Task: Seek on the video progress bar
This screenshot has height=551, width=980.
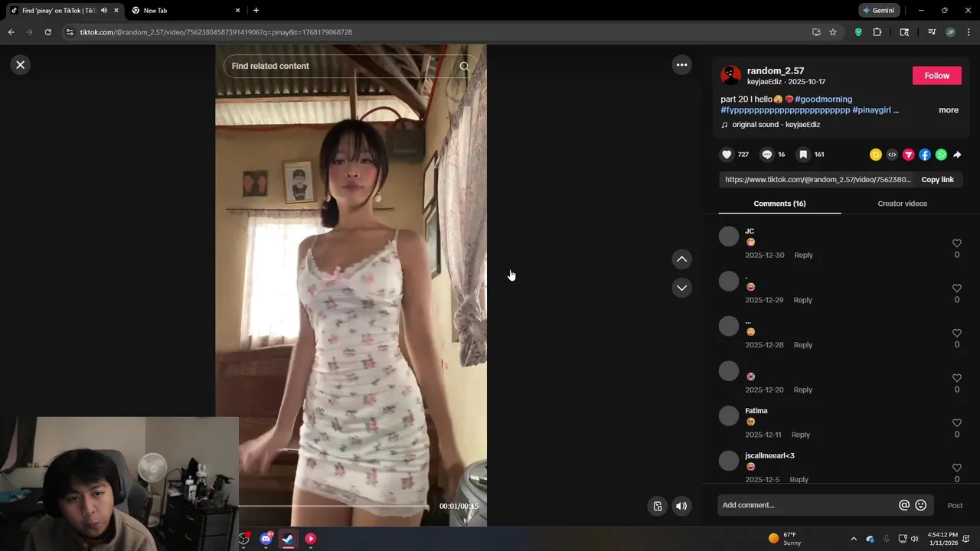Action: coord(334,506)
